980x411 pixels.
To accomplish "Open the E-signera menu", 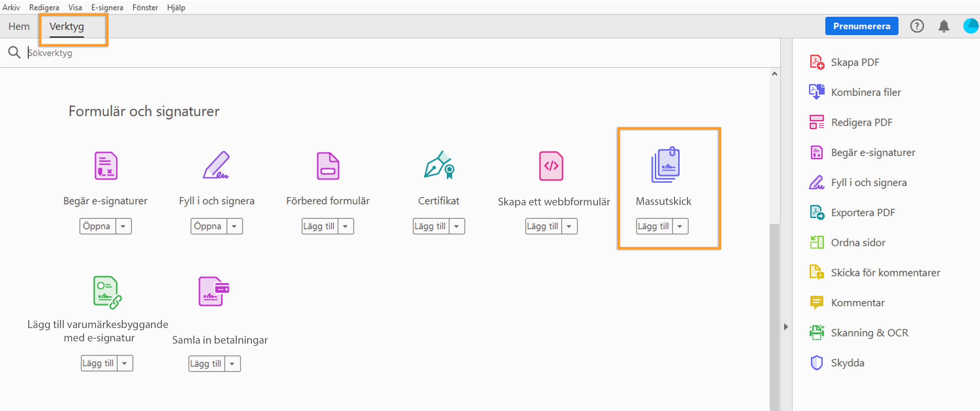I will click(x=107, y=7).
